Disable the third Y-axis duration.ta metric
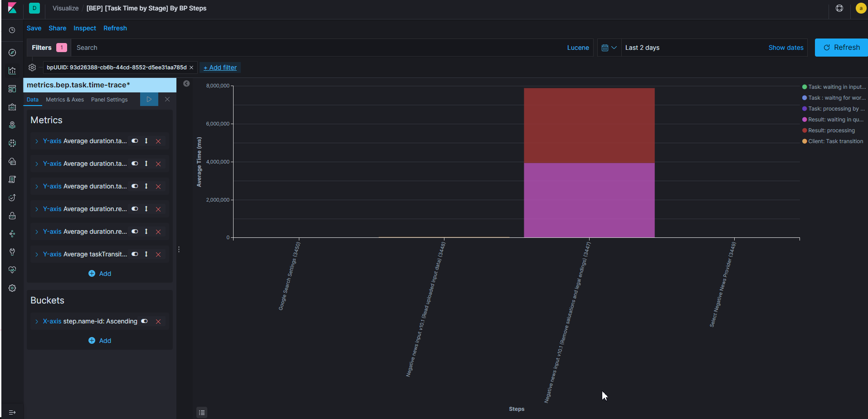Image resolution: width=868 pixels, height=419 pixels. 135,186
